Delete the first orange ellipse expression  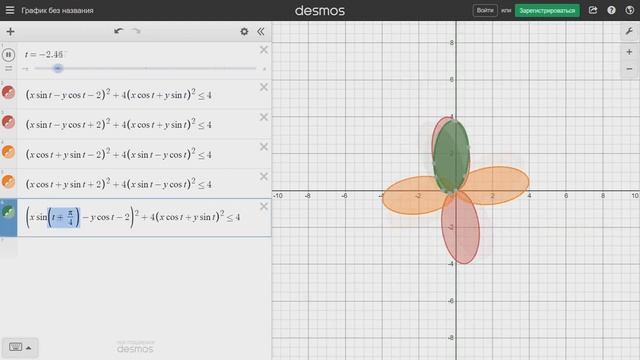click(264, 147)
